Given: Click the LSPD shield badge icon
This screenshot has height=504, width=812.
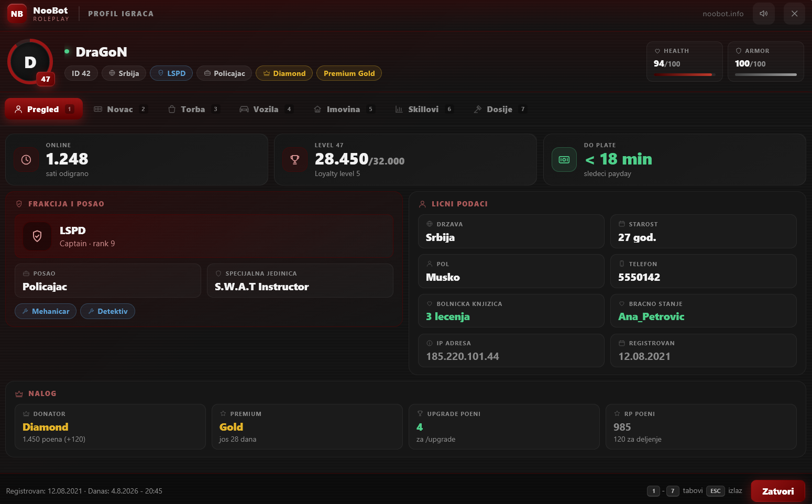Looking at the screenshot, I should pos(37,236).
